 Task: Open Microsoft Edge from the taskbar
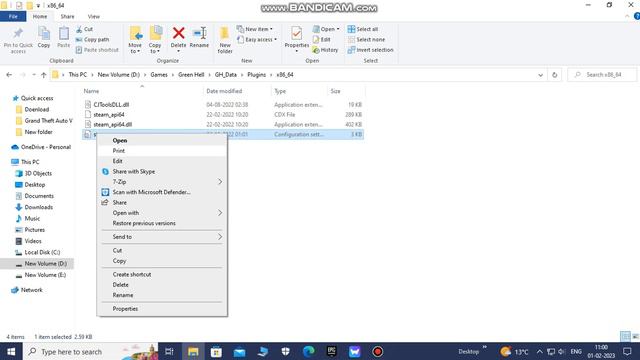point(309,351)
